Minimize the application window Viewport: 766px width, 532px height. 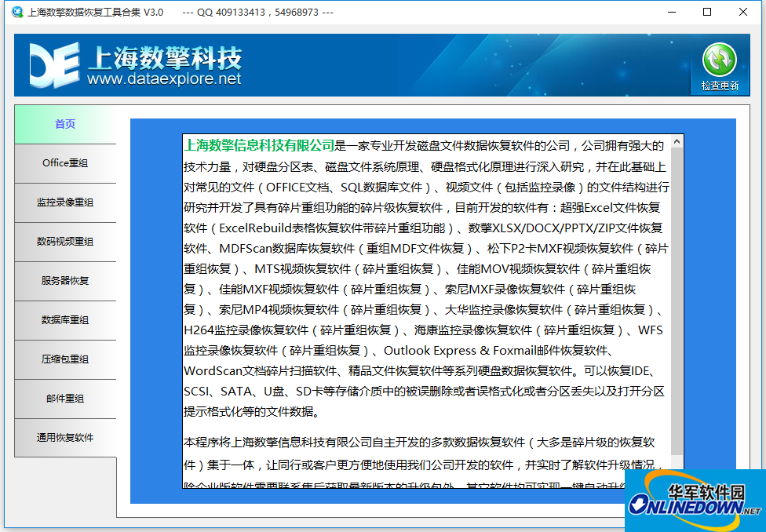coord(672,13)
